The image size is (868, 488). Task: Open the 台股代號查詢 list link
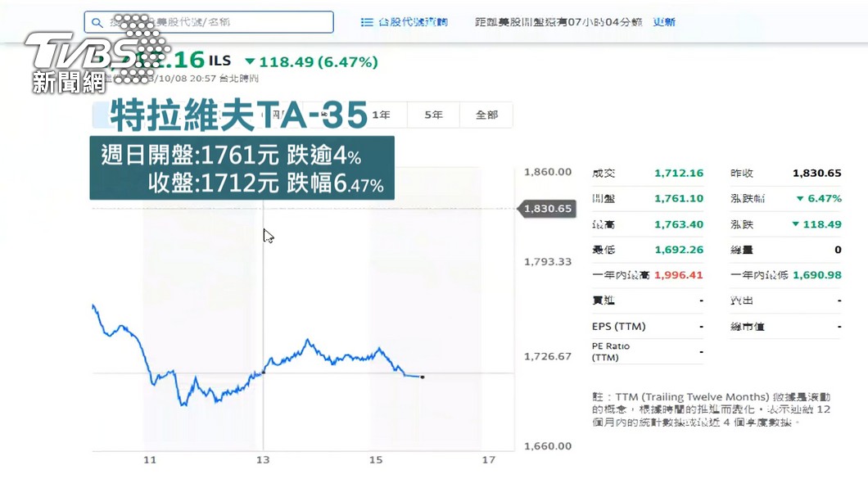point(413,22)
